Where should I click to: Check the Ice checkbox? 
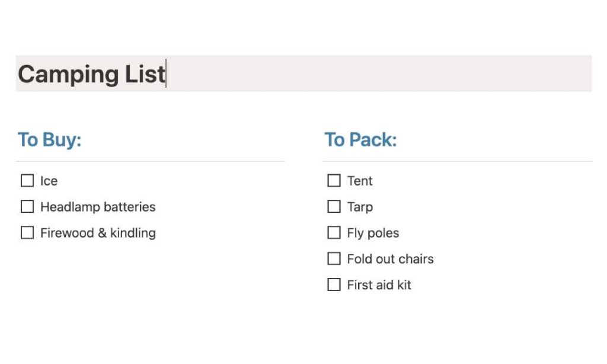(27, 181)
